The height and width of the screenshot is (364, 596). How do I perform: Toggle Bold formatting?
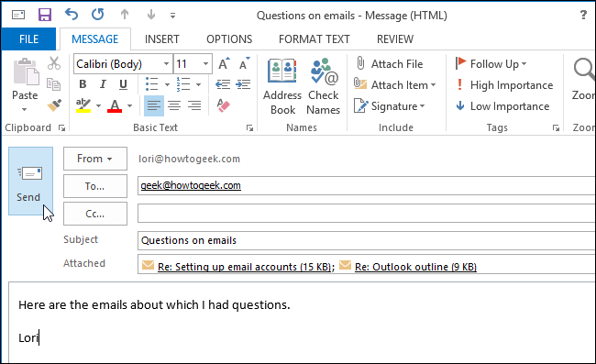click(x=83, y=84)
